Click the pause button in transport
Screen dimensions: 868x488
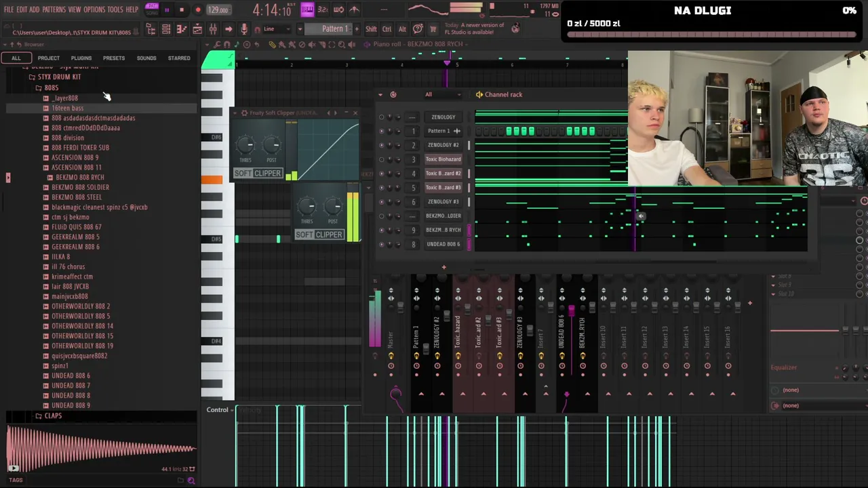click(x=167, y=10)
